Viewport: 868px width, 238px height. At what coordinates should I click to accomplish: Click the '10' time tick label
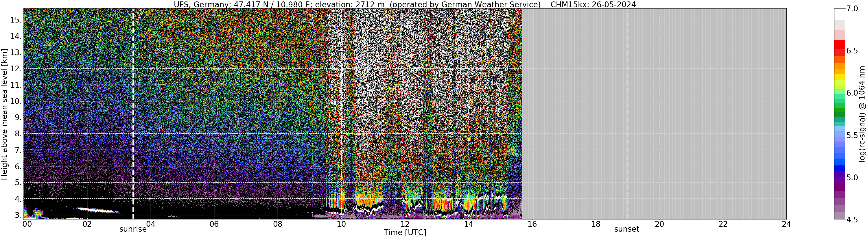point(341,224)
